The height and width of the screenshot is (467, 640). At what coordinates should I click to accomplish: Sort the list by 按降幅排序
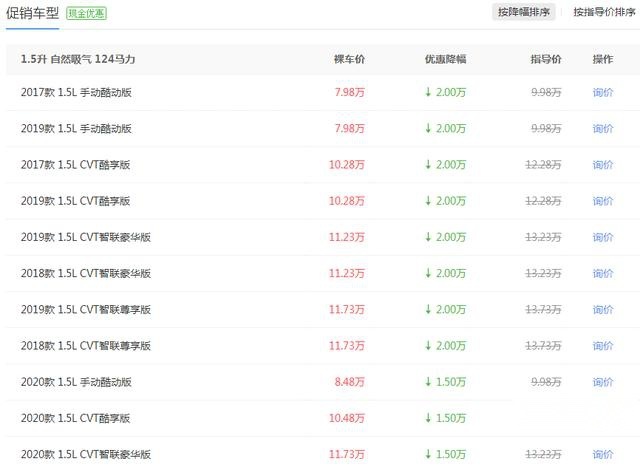click(524, 12)
